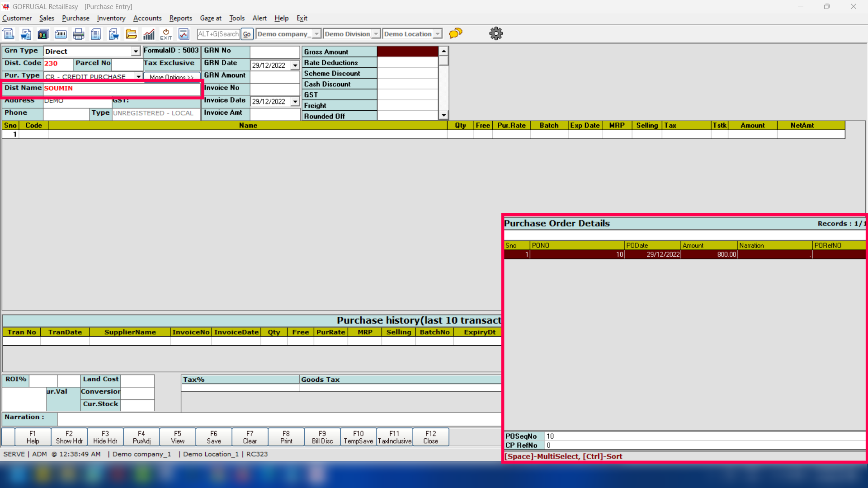
Task: Expand the Demo Location dropdown
Action: 438,34
